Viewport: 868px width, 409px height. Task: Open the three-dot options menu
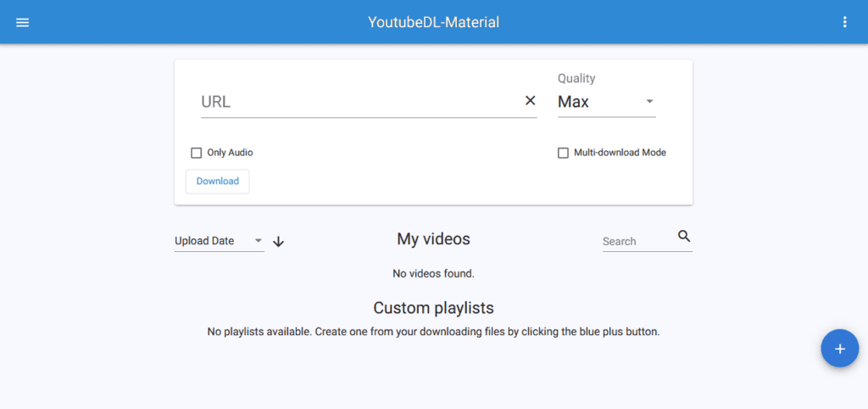(x=844, y=22)
